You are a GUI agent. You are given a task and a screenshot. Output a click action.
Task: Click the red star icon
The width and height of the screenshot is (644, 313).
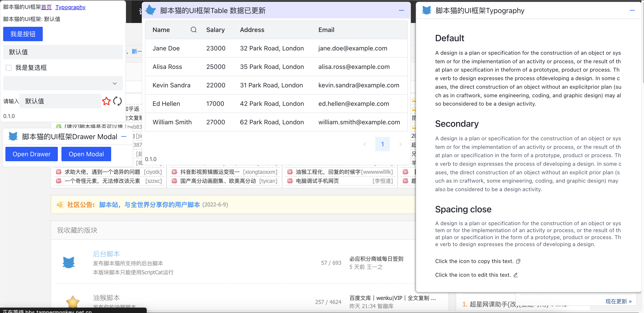106,101
